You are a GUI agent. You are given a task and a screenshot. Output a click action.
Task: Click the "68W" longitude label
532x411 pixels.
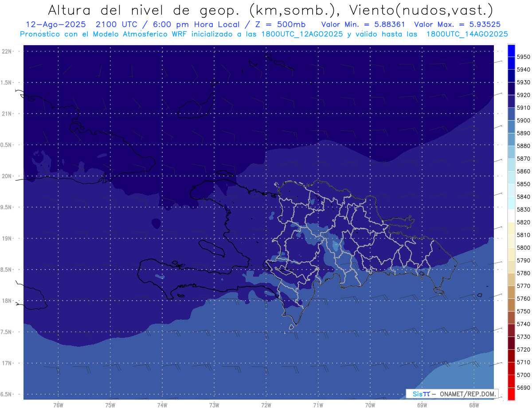pos(473,405)
